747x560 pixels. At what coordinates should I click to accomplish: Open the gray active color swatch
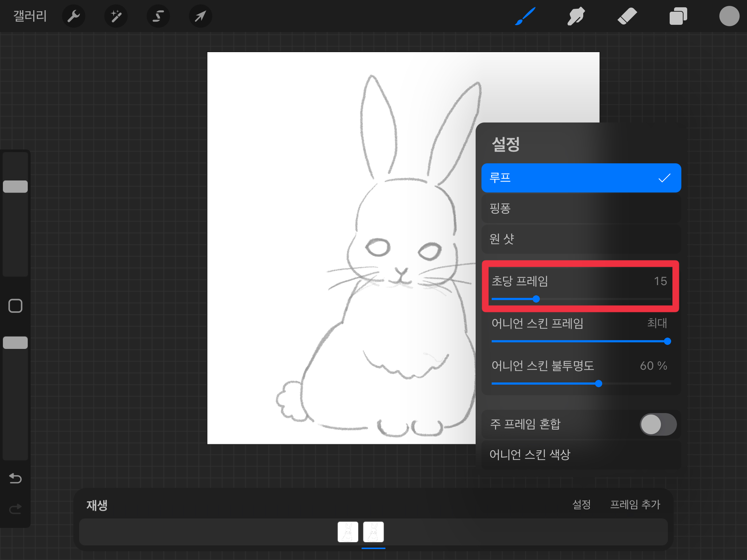[x=729, y=16]
